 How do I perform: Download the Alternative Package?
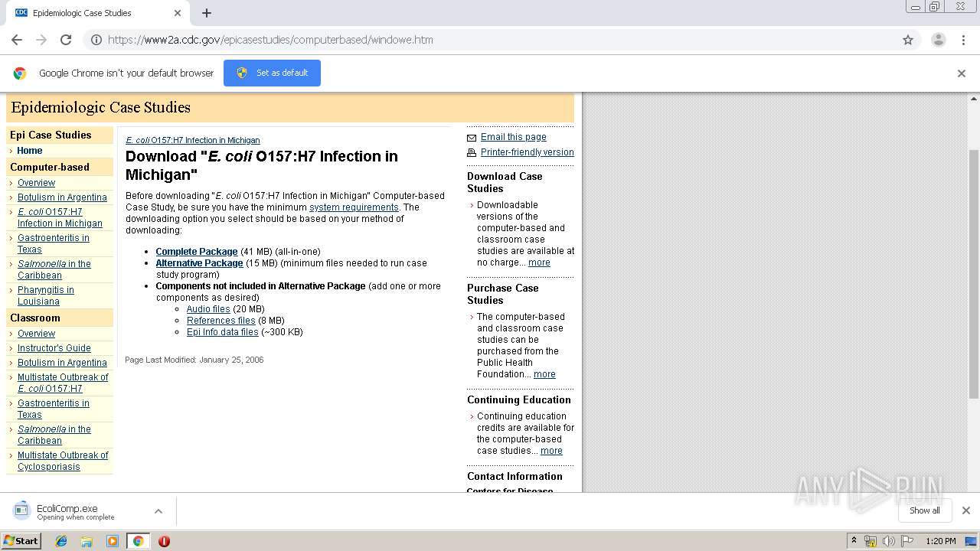pyautogui.click(x=199, y=263)
